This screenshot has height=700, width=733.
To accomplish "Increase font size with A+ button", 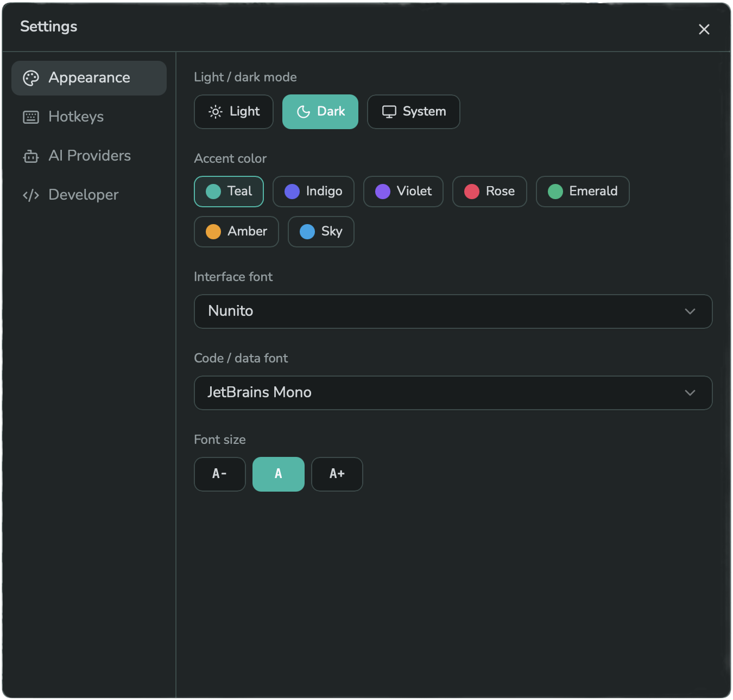I will coord(337,474).
